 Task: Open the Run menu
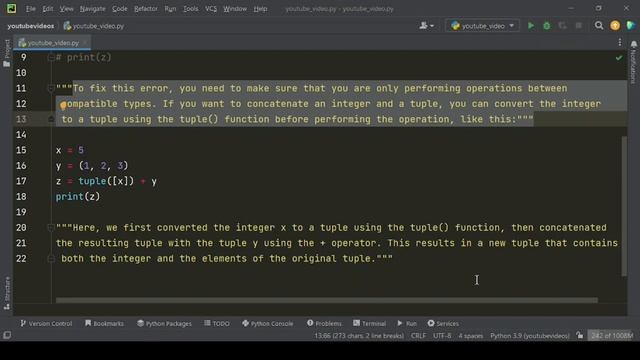pyautogui.click(x=170, y=9)
